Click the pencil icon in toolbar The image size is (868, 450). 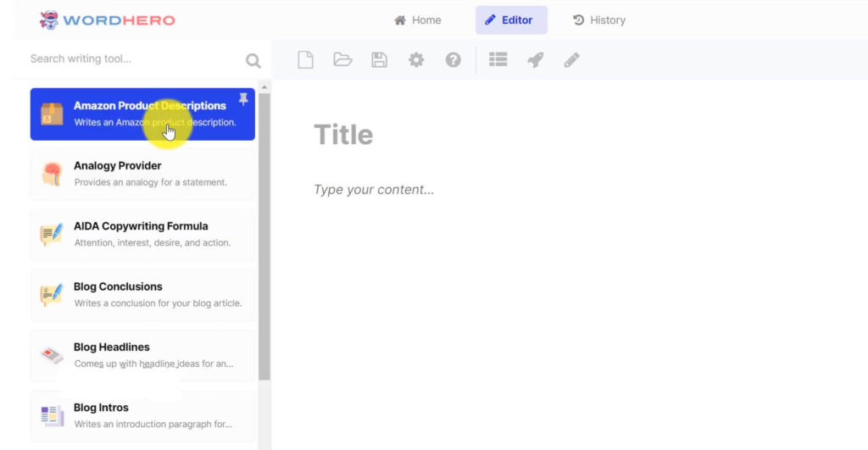pos(572,60)
